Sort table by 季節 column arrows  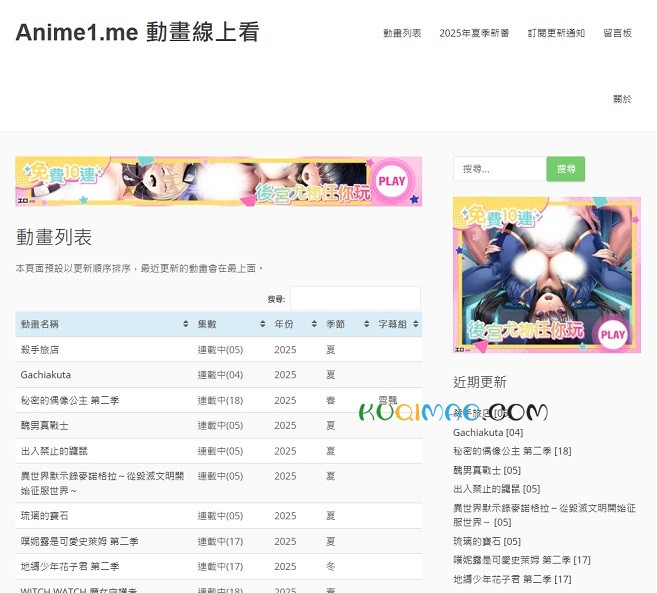pos(366,324)
